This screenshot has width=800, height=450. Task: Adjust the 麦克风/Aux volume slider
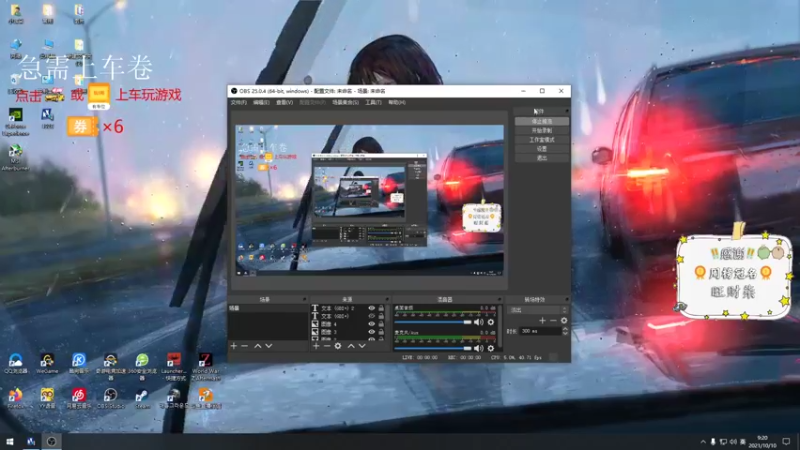click(433, 348)
